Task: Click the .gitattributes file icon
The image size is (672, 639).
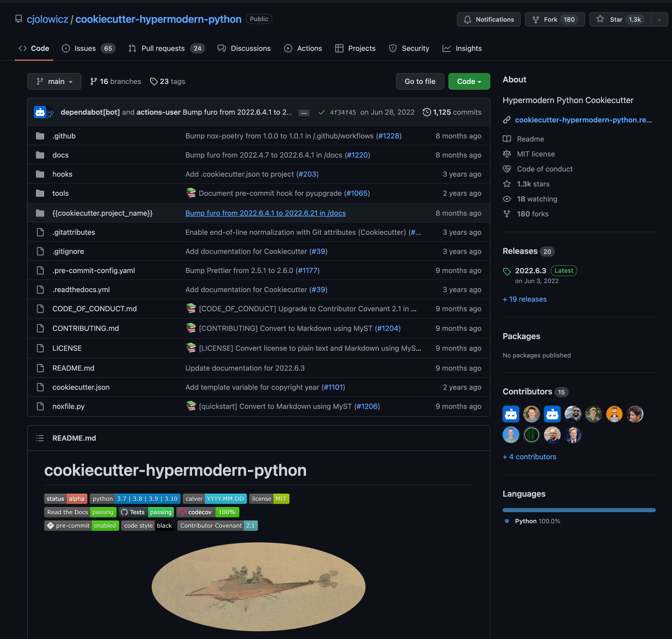Action: tap(40, 232)
